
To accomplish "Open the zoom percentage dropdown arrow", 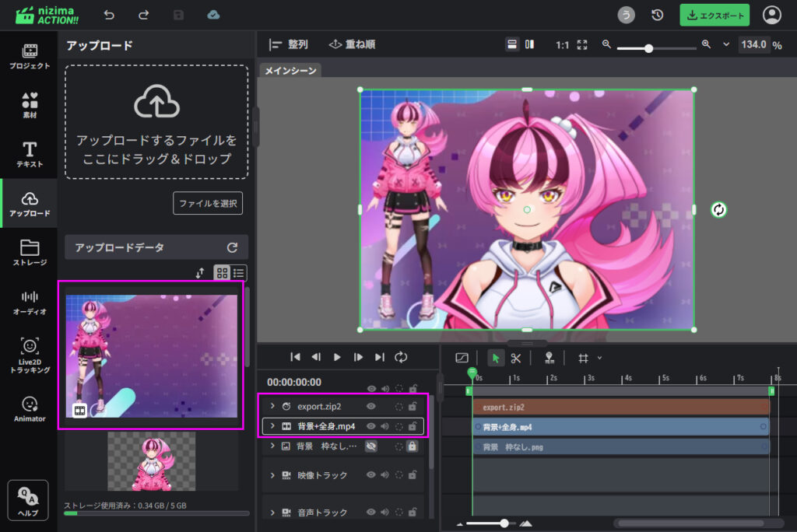I will tap(726, 44).
